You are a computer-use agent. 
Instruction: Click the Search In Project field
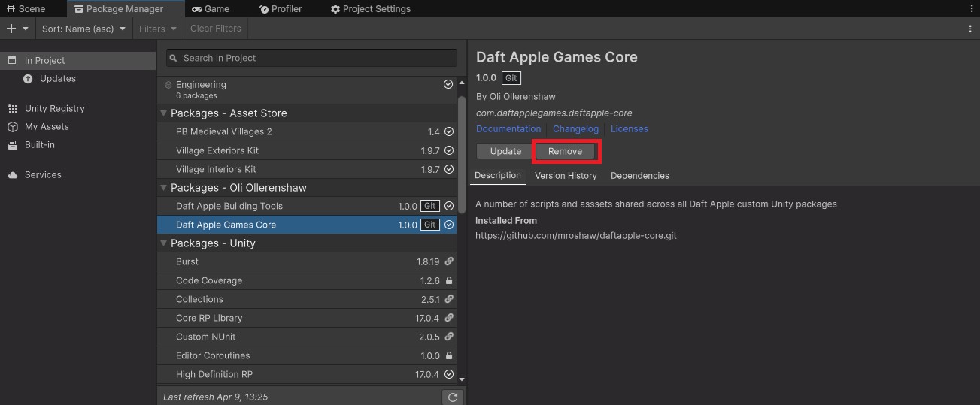[311, 58]
